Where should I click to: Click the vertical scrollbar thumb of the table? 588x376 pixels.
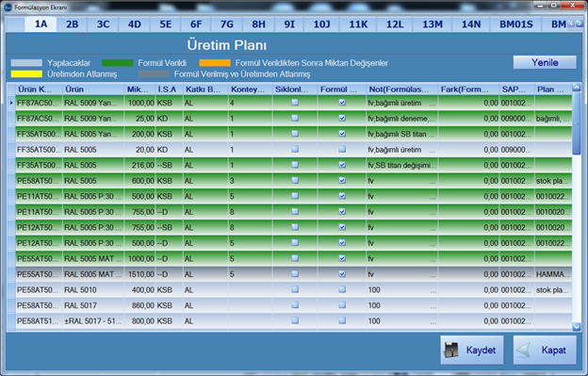[577, 123]
